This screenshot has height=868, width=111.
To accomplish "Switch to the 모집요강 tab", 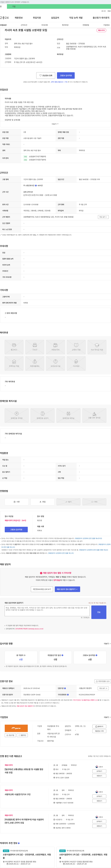I will (3, 25).
